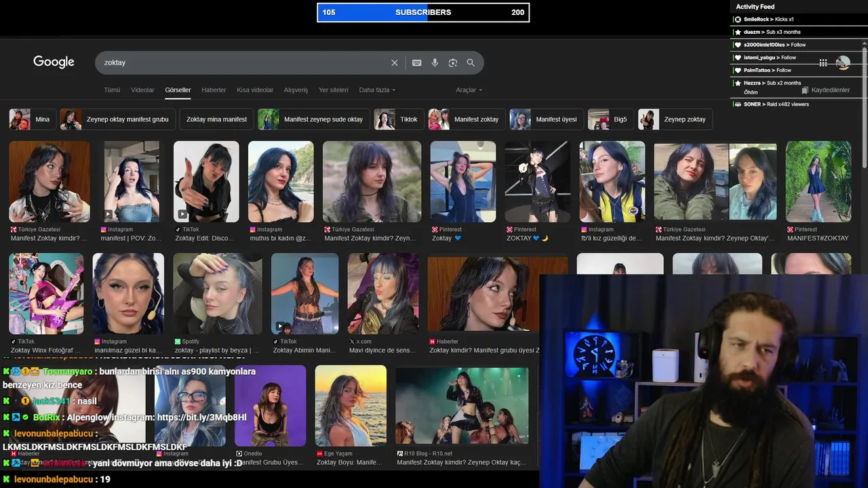The width and height of the screenshot is (868, 488).
Task: Open 'manifest | POV' Instagram video thumbnail
Action: 132,182
